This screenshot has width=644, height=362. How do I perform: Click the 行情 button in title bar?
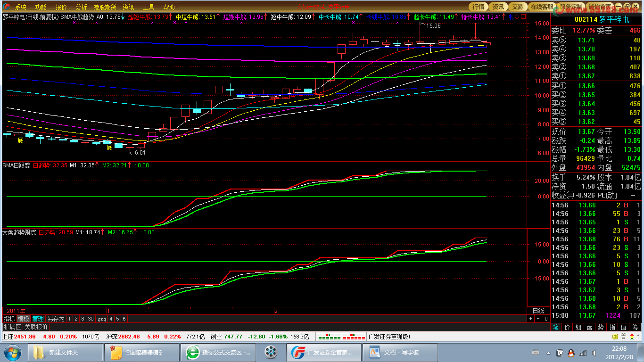(x=479, y=7)
